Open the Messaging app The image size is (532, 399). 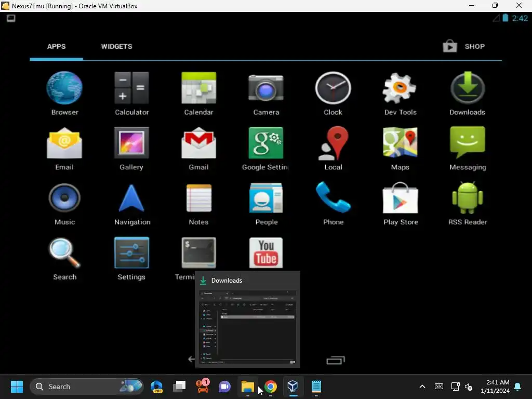[467, 148]
